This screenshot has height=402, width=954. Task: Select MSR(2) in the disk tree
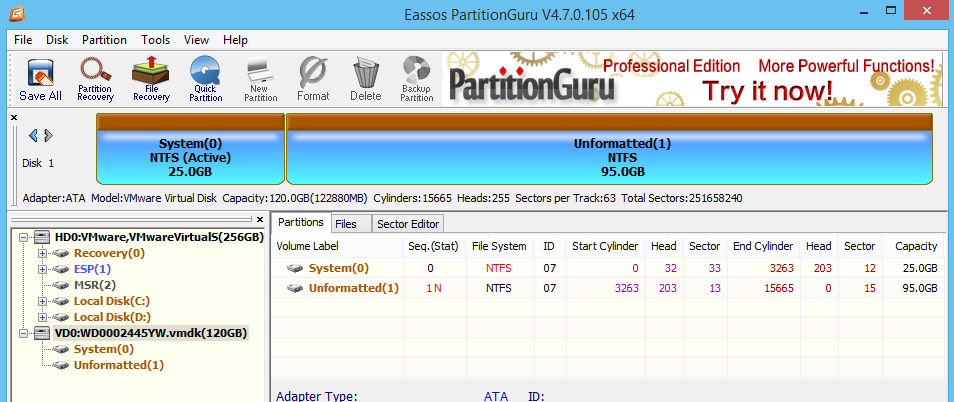pos(95,285)
